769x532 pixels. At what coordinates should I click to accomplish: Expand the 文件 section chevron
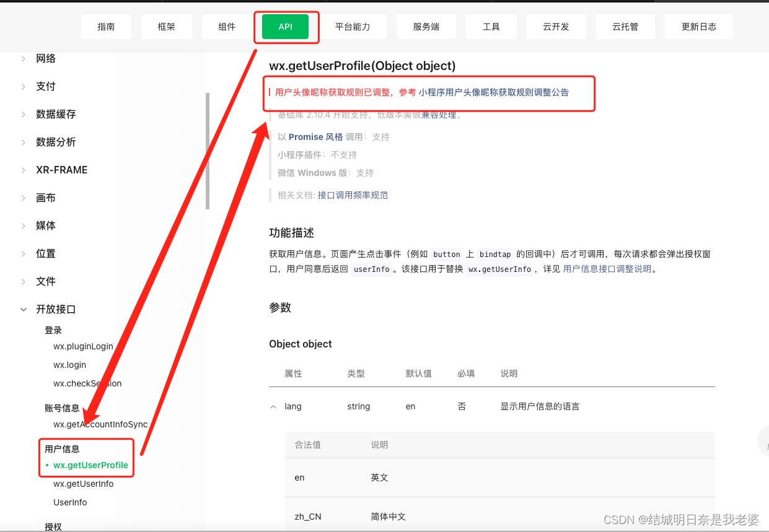click(x=24, y=281)
